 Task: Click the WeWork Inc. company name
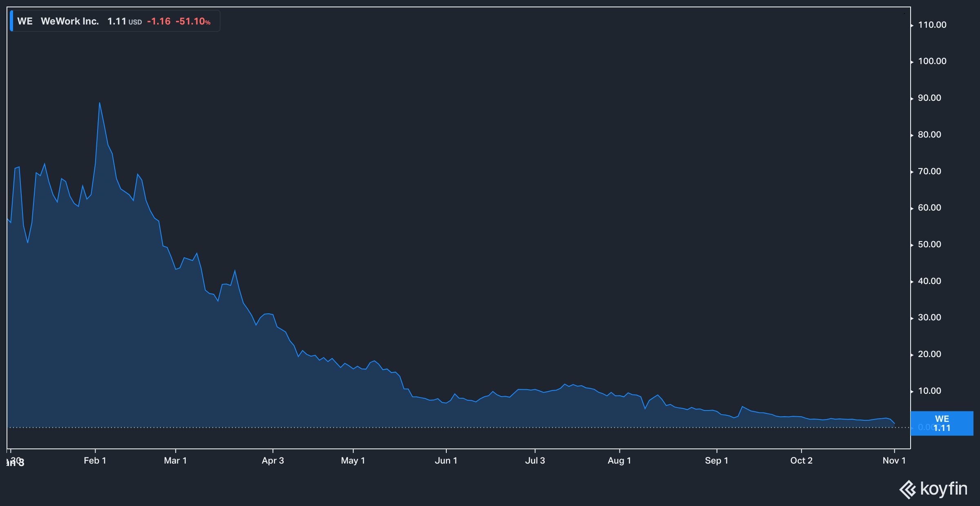click(x=70, y=21)
